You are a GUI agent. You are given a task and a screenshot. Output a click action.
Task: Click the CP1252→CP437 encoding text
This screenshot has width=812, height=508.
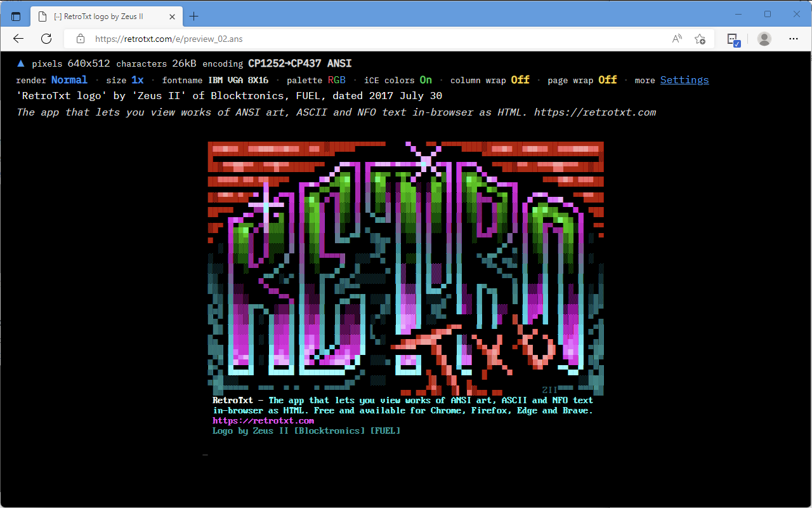[285, 63]
